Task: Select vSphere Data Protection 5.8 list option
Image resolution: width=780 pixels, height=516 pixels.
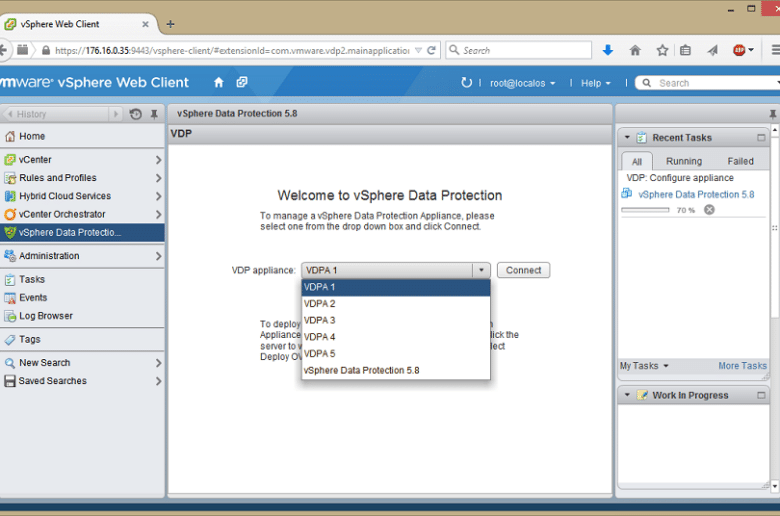Action: (396, 370)
